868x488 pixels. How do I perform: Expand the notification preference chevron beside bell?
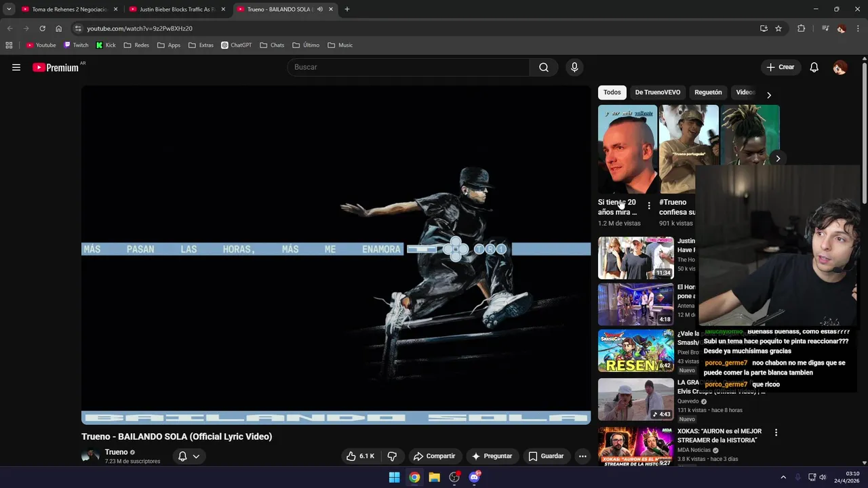pos(196,456)
